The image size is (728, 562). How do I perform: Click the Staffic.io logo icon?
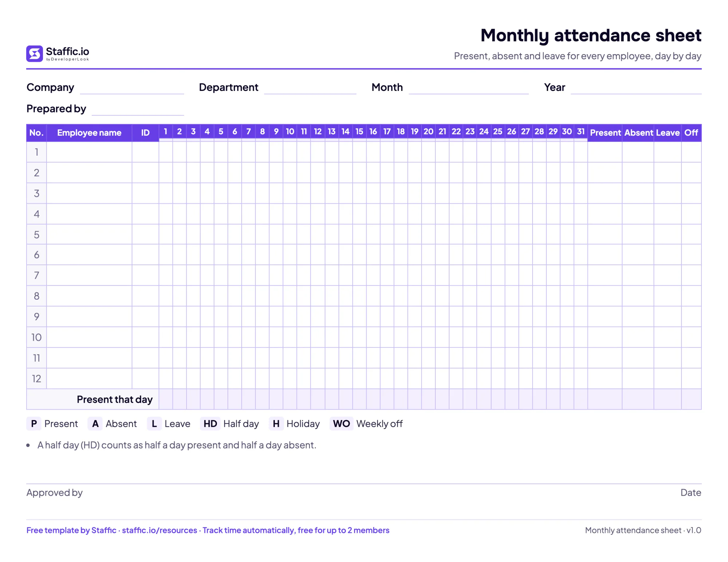[x=35, y=54]
